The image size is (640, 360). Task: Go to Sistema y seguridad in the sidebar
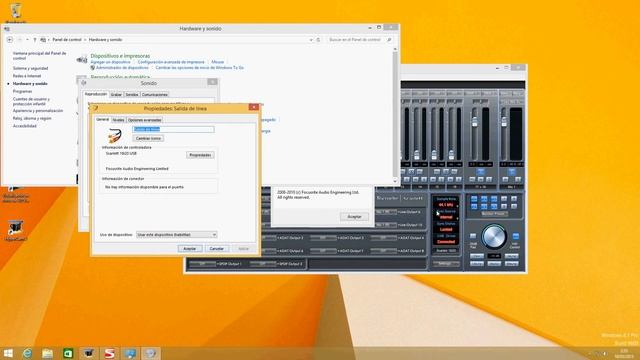coord(31,68)
